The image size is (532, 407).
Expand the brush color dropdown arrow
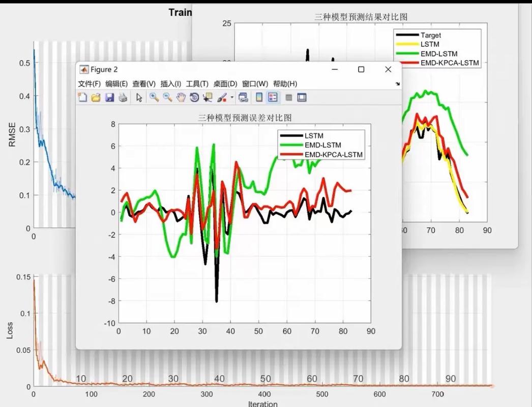(x=232, y=97)
